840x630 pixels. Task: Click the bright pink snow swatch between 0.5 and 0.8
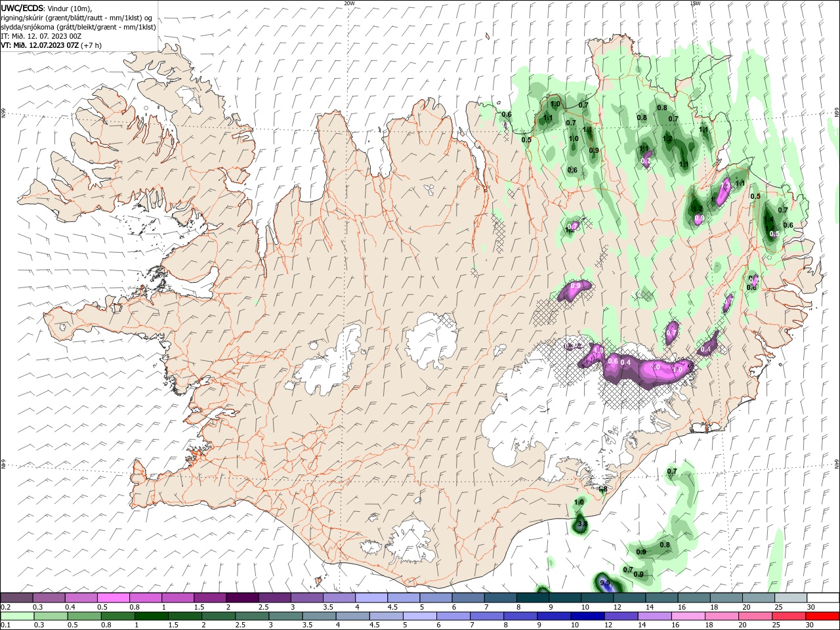pos(113,598)
